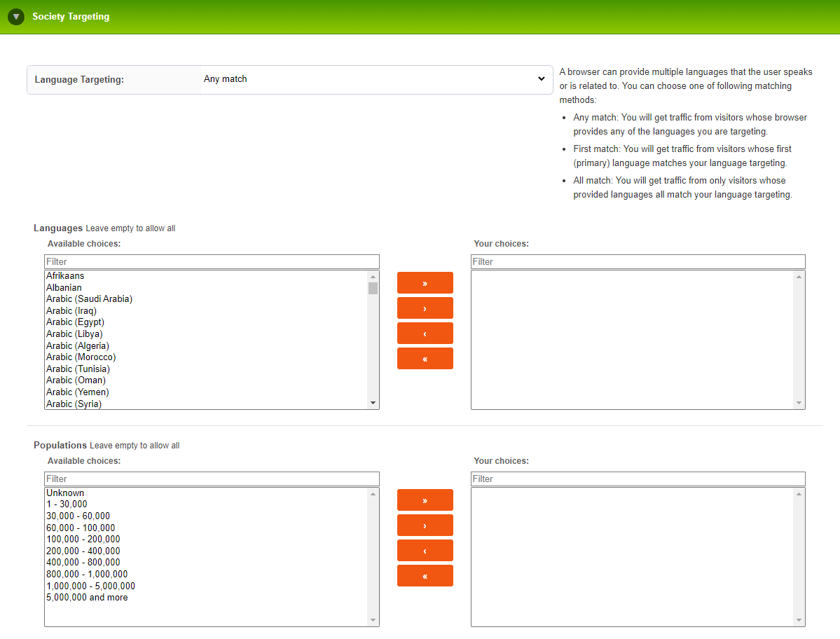840x639 pixels.
Task: Remove all languages with double left arrow
Action: click(425, 358)
